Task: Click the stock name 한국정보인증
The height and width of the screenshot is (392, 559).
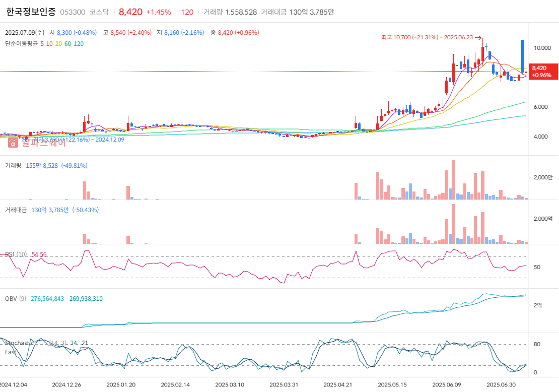Action: (x=31, y=12)
